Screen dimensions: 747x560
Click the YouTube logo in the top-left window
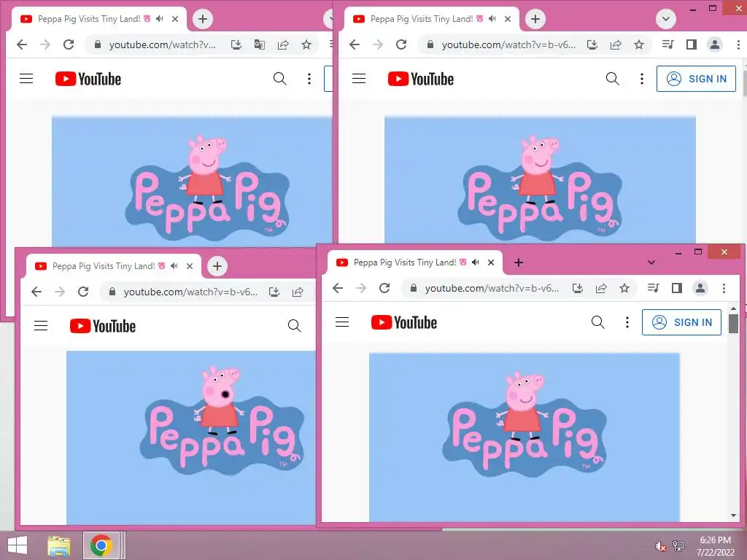[88, 79]
